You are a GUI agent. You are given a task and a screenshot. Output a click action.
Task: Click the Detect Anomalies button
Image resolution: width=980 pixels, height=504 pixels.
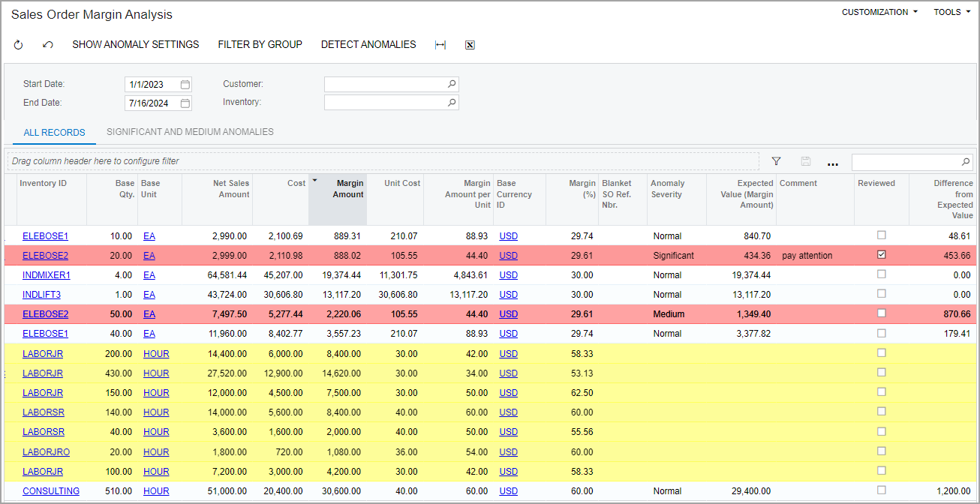coord(368,45)
